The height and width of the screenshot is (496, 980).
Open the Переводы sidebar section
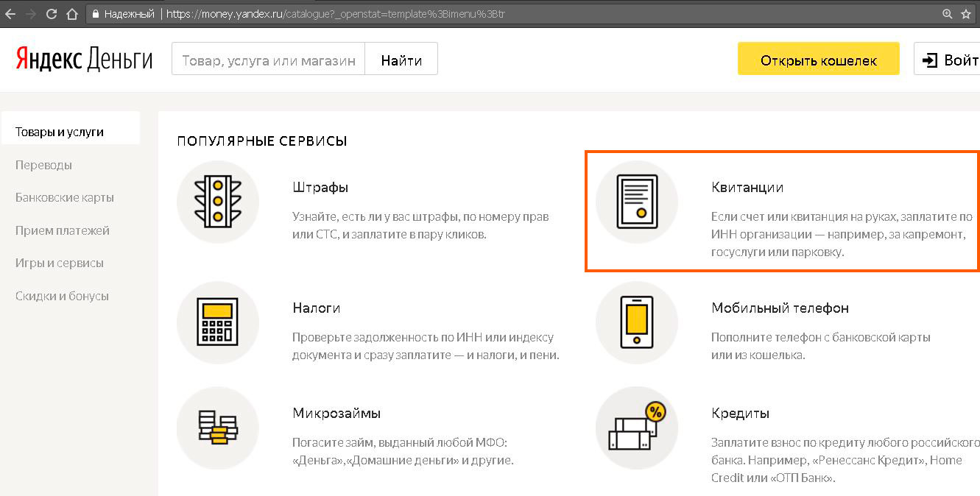[43, 165]
